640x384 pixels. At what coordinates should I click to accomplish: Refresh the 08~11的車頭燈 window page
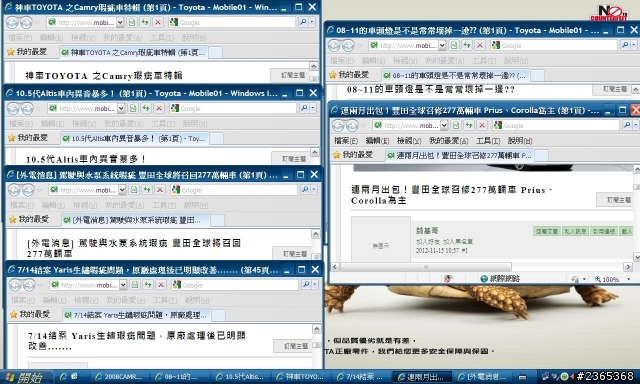pos(467,45)
